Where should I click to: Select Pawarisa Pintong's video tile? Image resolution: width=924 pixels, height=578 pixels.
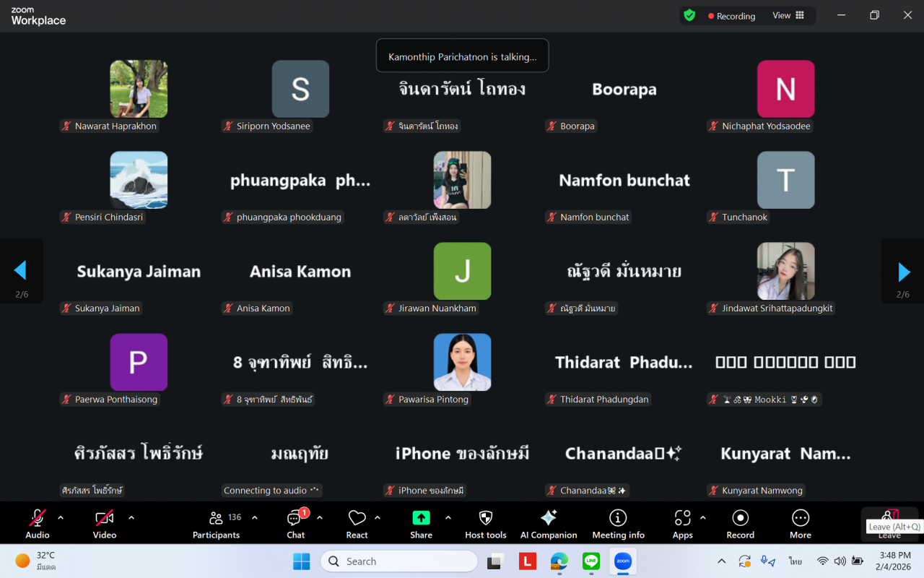462,362
